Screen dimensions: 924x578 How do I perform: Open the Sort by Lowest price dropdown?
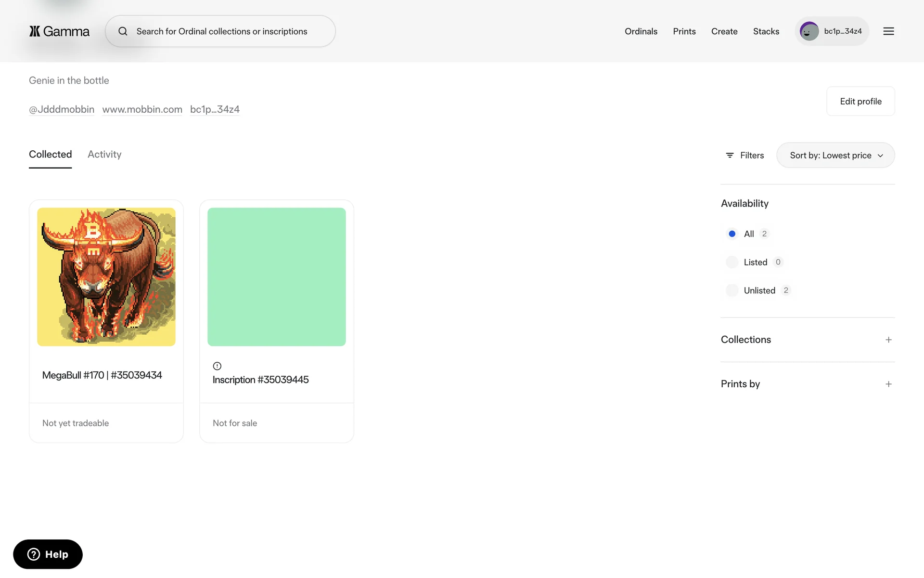835,155
